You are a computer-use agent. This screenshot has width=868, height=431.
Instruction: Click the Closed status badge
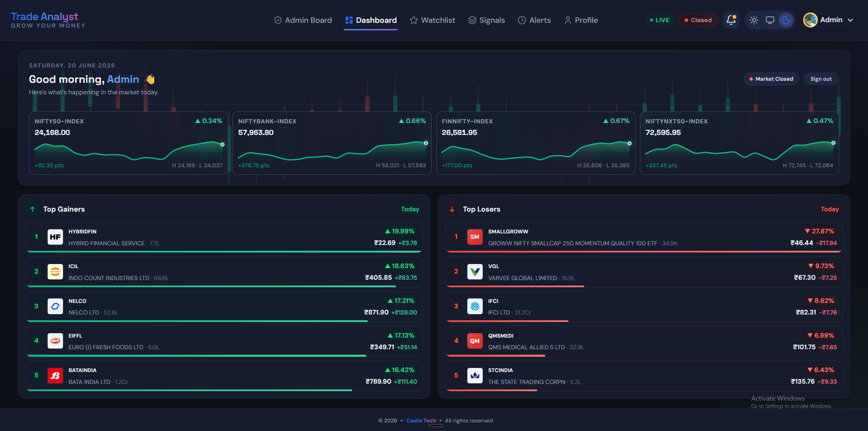pyautogui.click(x=698, y=20)
